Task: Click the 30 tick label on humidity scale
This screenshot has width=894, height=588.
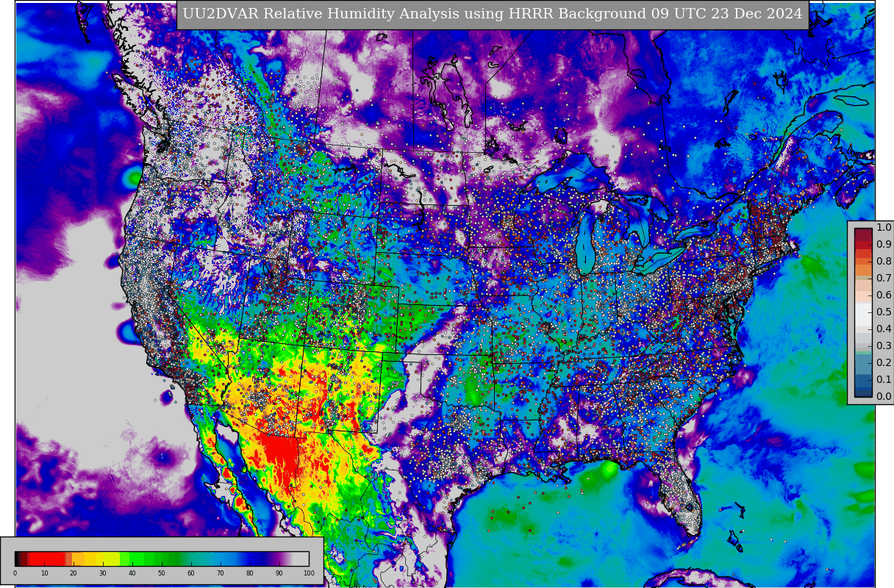Action: (x=103, y=573)
